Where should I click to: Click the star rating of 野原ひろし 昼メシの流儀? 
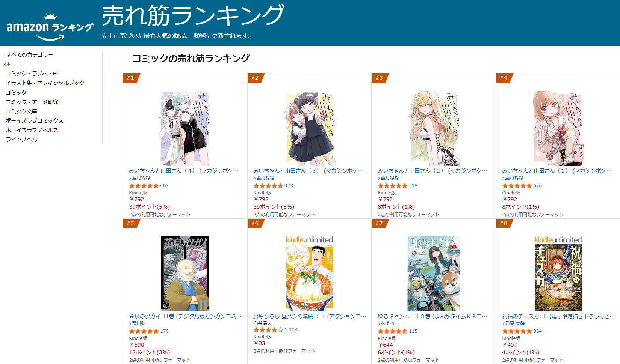tap(268, 330)
